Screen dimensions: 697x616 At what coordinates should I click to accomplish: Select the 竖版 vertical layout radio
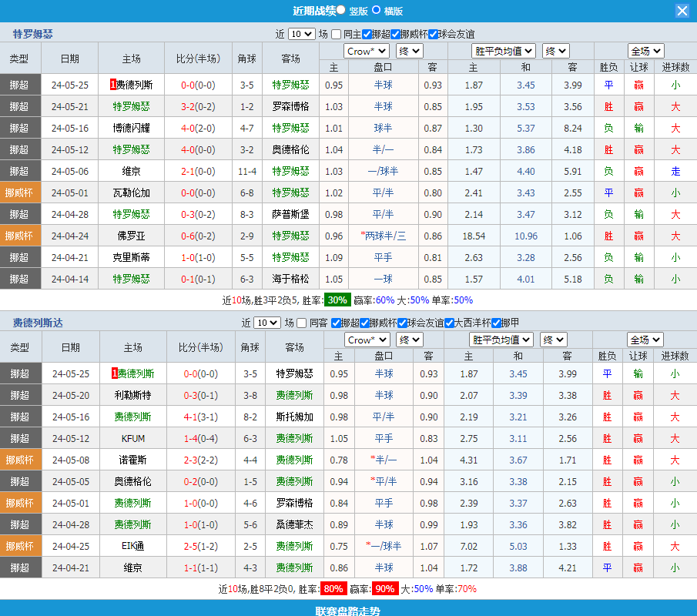tap(341, 10)
